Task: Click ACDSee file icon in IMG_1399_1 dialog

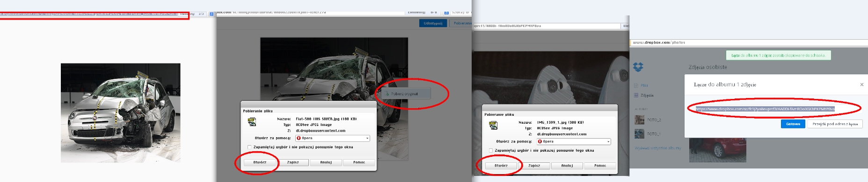Action: click(x=493, y=125)
